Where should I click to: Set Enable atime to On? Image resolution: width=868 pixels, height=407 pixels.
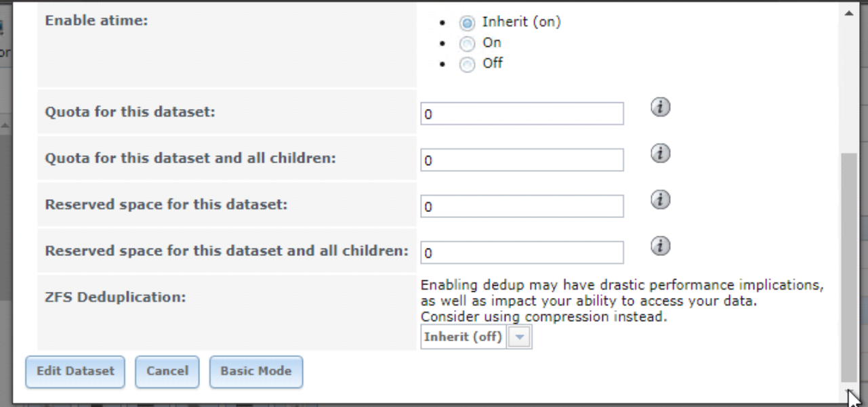[x=467, y=44]
